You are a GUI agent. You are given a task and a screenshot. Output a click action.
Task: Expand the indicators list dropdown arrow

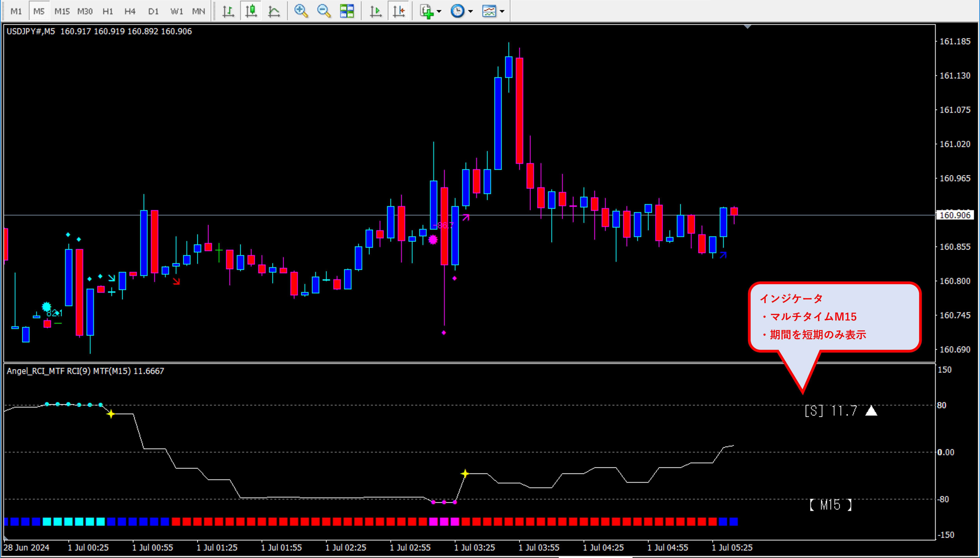(439, 11)
